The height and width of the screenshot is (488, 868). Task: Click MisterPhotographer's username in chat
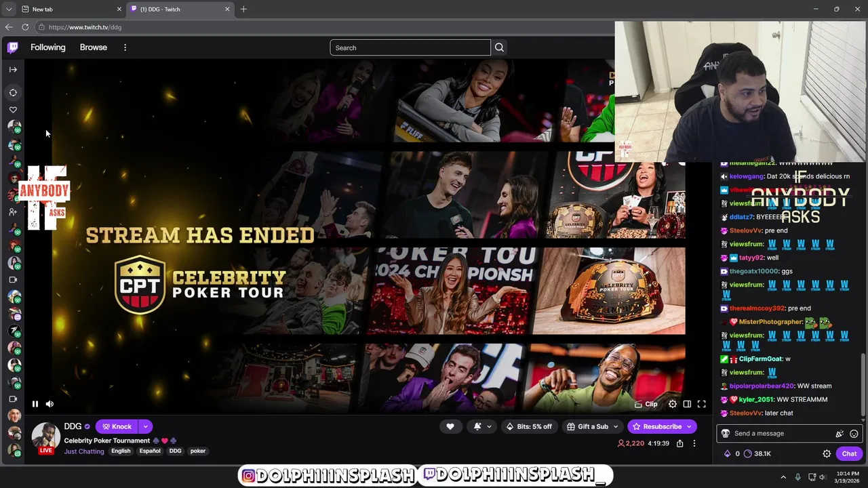tap(771, 322)
